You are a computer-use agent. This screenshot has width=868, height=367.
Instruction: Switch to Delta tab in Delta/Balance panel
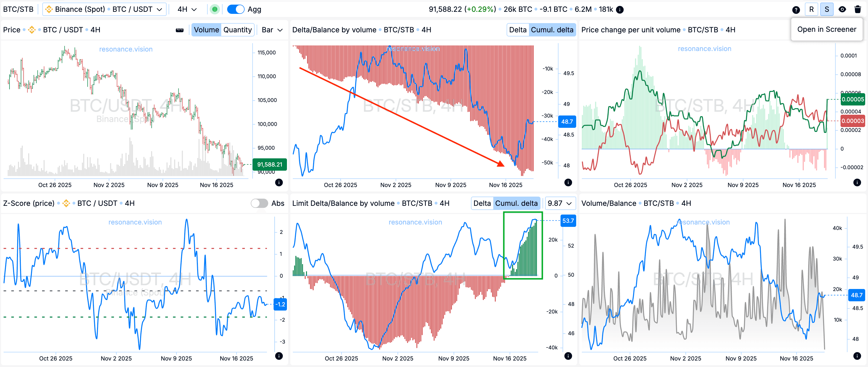pos(518,30)
